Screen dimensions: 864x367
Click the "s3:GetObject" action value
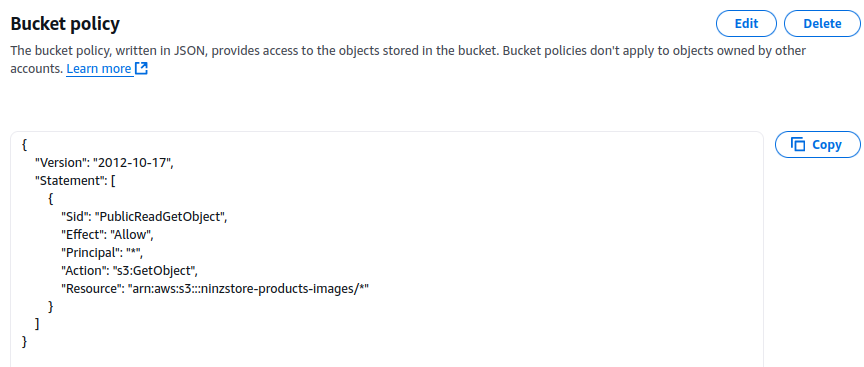pyautogui.click(x=154, y=271)
